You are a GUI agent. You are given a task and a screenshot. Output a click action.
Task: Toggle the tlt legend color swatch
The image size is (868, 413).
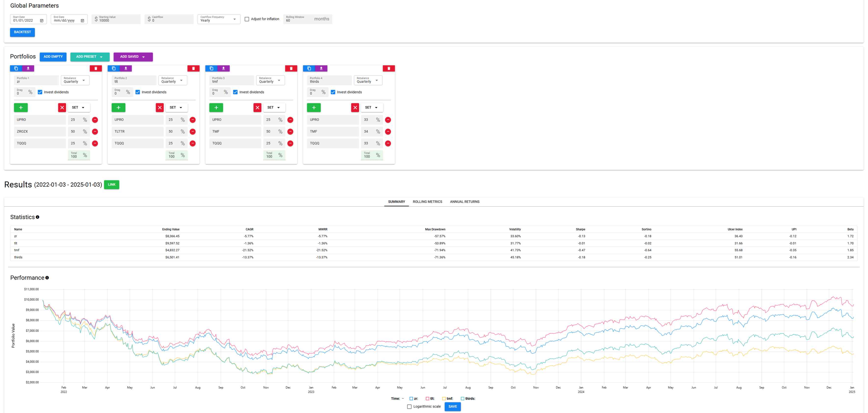pyautogui.click(x=427, y=399)
